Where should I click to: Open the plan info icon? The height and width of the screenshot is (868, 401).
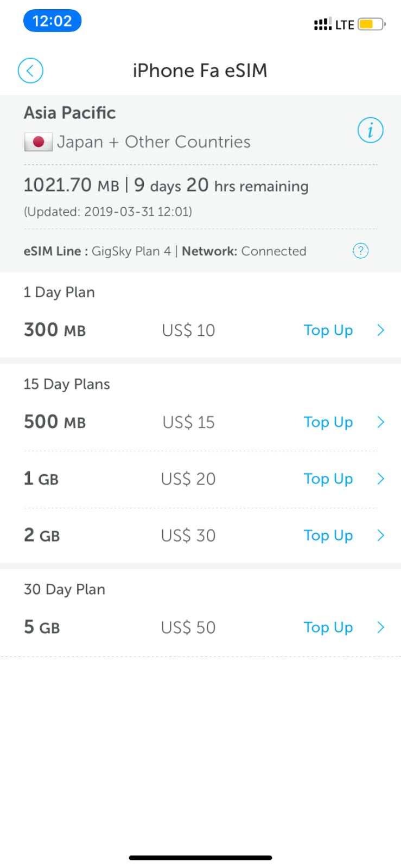(x=370, y=130)
